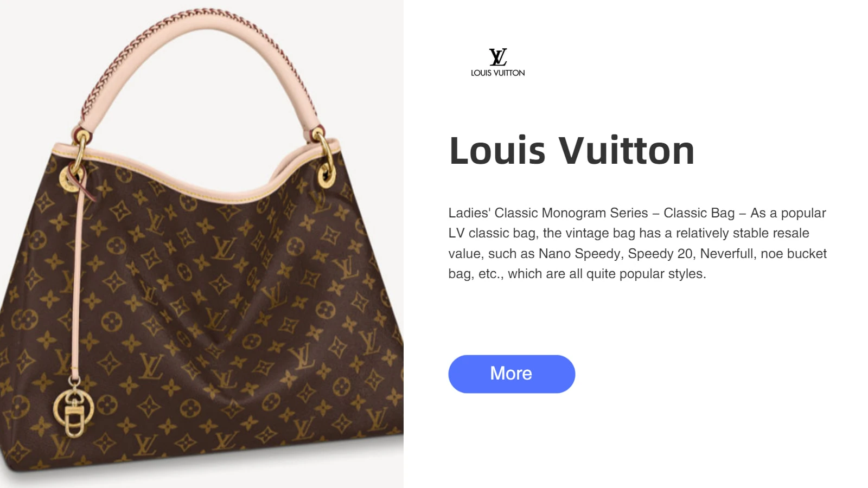The height and width of the screenshot is (488, 868).
Task: Click the gold clasp charm on the bag
Action: pyautogui.click(x=74, y=409)
